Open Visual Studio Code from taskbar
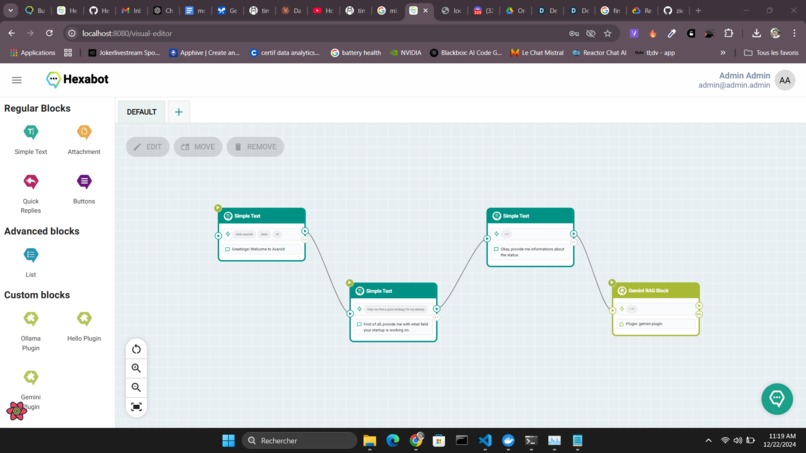The height and width of the screenshot is (453, 806). pos(485,441)
